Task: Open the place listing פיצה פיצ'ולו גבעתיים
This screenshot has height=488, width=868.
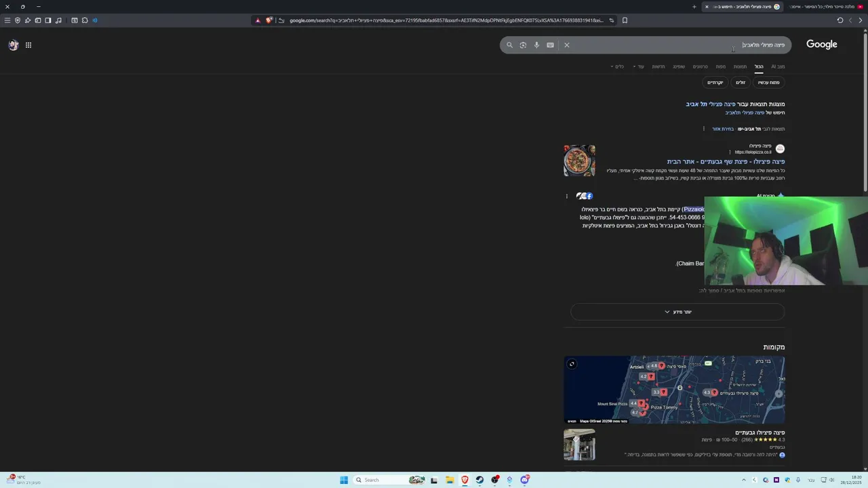Action: tap(760, 432)
